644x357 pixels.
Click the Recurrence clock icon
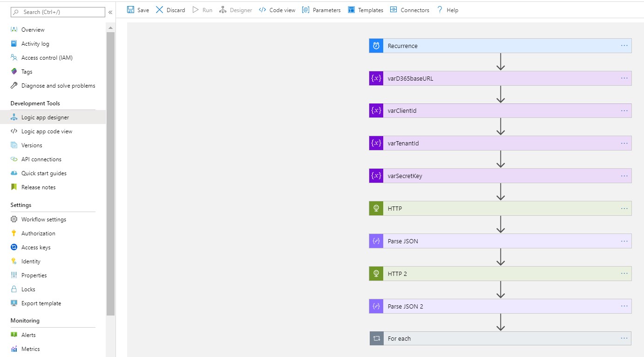376,45
